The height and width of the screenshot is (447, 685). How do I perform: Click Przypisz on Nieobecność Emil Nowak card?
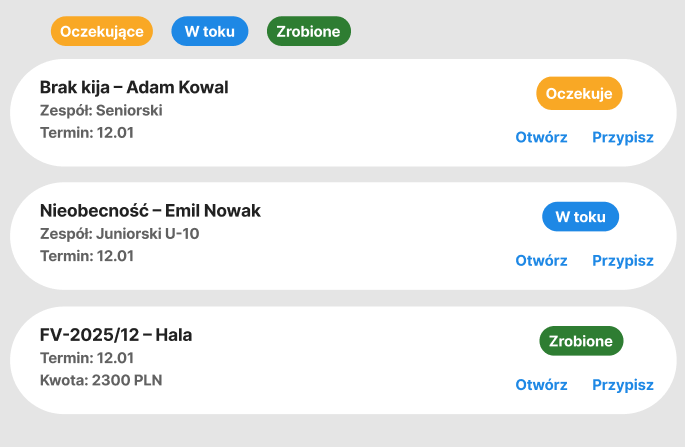pyautogui.click(x=622, y=261)
